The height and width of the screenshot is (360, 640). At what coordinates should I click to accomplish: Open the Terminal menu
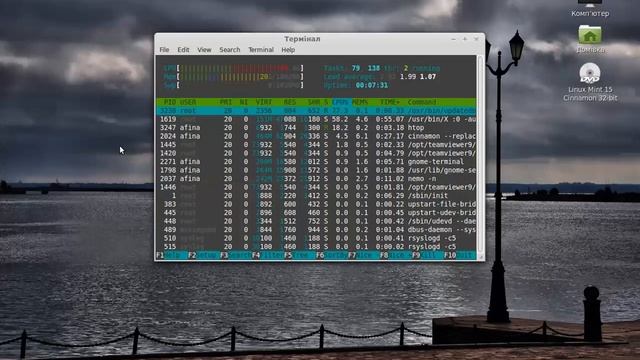coord(261,50)
